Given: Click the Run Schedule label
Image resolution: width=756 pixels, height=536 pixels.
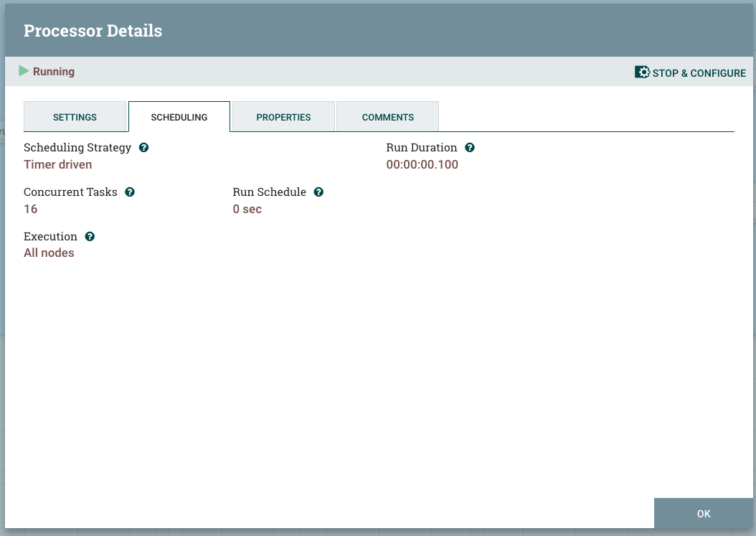Looking at the screenshot, I should point(270,192).
